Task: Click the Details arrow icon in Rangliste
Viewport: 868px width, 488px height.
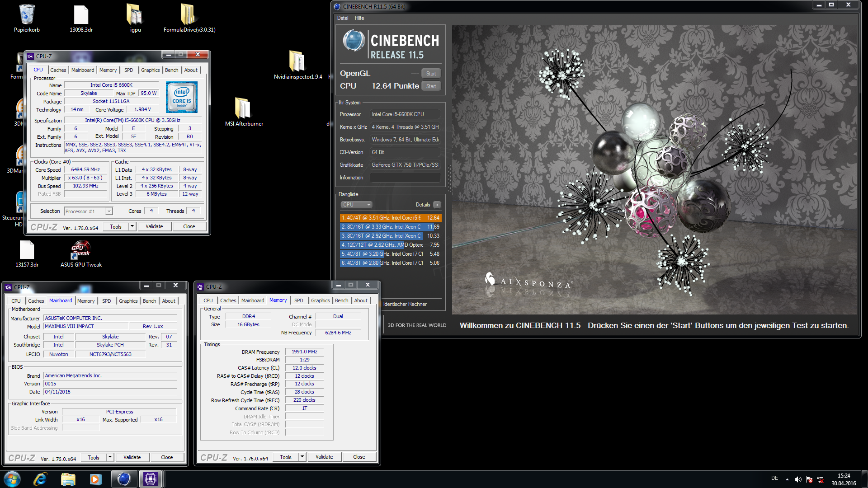Action: 437,205
